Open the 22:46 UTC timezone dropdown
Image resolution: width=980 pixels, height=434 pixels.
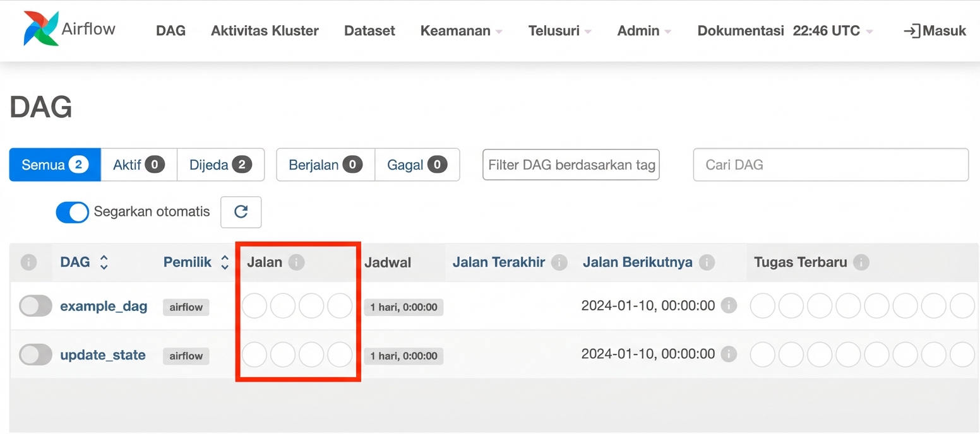[x=833, y=31]
